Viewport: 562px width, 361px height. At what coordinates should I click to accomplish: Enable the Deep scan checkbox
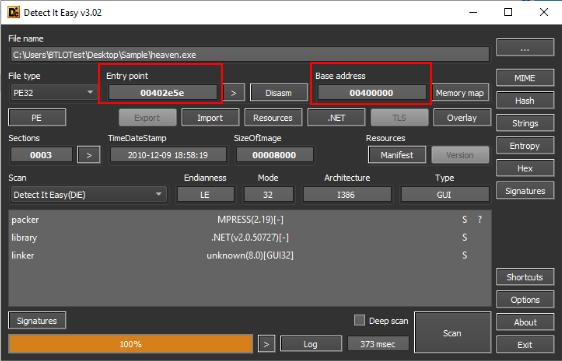coord(359,320)
